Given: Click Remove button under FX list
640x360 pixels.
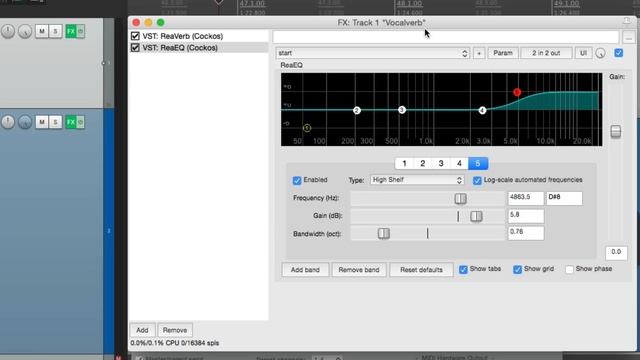Looking at the screenshot, I should pyautogui.click(x=175, y=330).
